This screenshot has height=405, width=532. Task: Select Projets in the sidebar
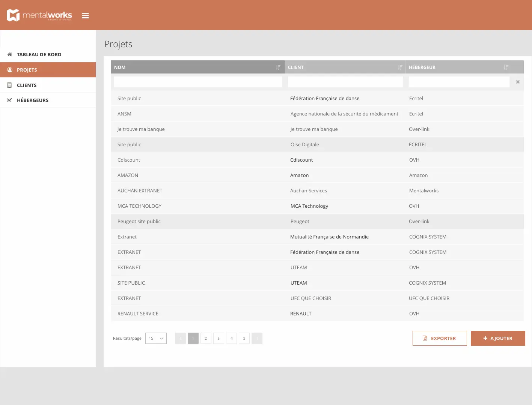pos(48,70)
